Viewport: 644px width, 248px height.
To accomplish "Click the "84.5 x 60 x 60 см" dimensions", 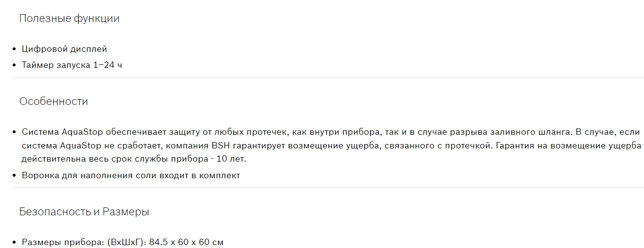I will click(x=186, y=242).
